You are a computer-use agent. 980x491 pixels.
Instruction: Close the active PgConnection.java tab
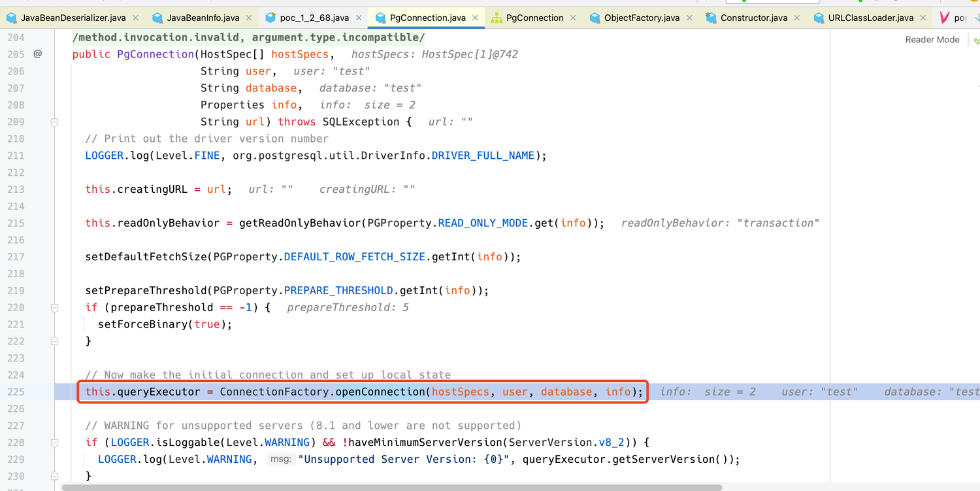pos(475,18)
